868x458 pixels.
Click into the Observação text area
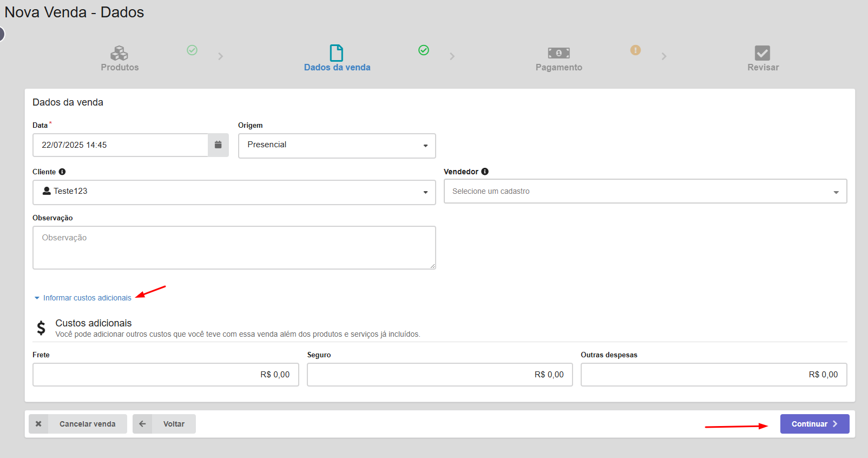(234, 247)
